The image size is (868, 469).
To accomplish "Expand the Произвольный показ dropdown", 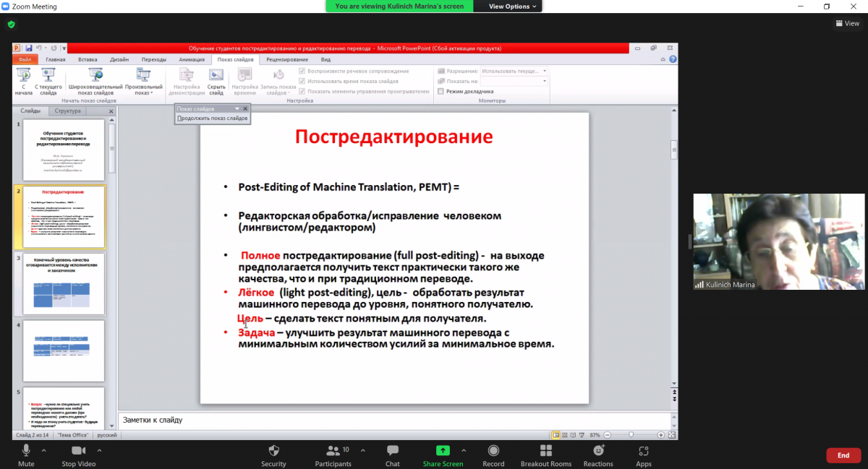I will tap(143, 82).
